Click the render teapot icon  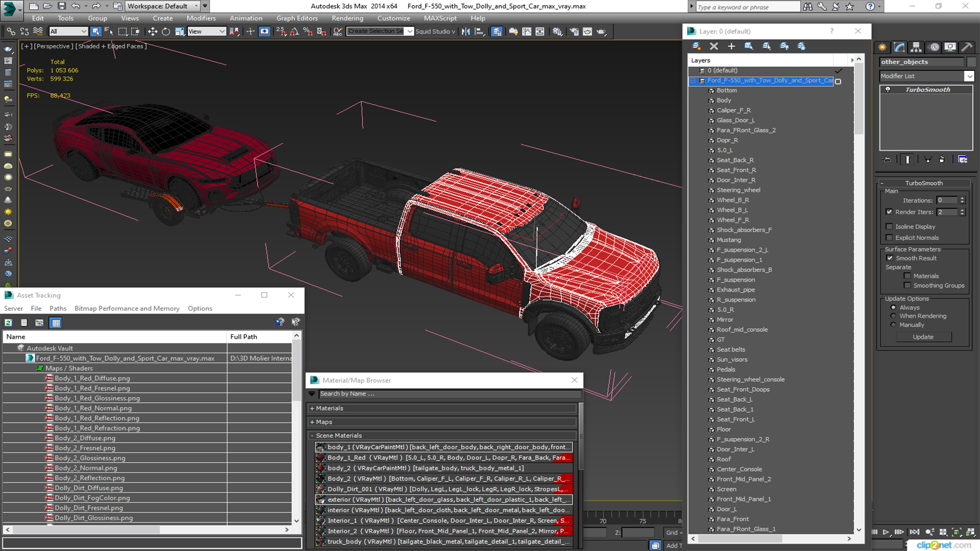pos(601,32)
